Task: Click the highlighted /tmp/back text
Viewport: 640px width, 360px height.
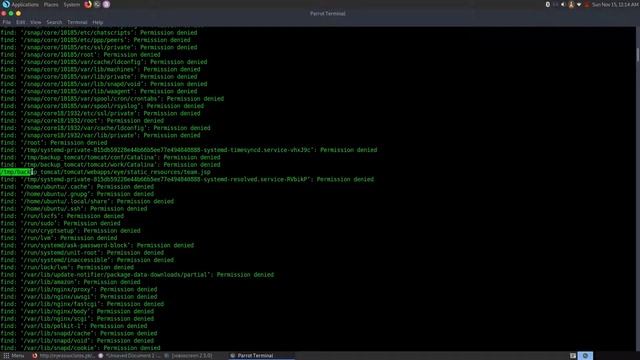Action: pyautogui.click(x=16, y=172)
